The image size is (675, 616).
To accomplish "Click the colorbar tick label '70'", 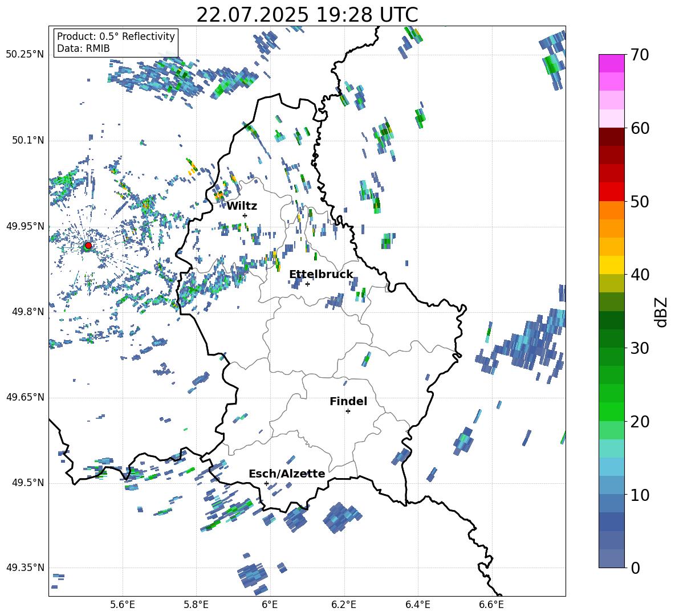I will pyautogui.click(x=640, y=55).
